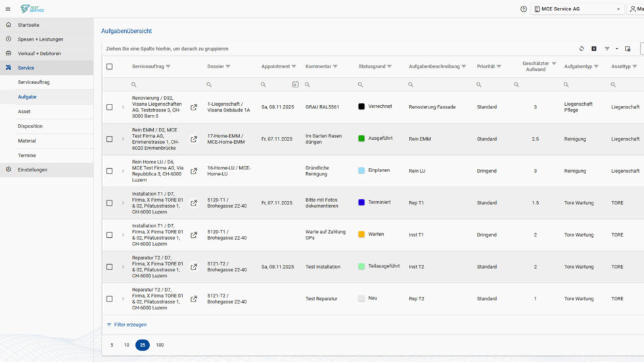
Task: Click Geschätzter Aufwand filter icon
Action: click(x=554, y=64)
